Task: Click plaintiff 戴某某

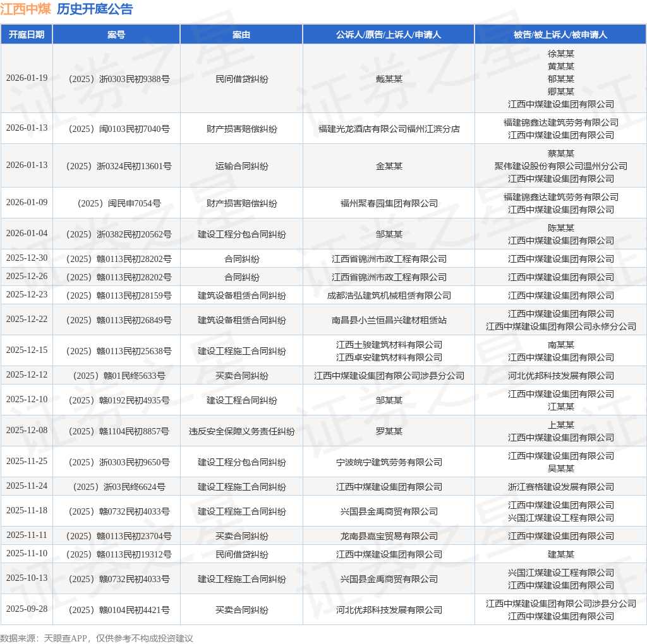Action: [x=389, y=79]
